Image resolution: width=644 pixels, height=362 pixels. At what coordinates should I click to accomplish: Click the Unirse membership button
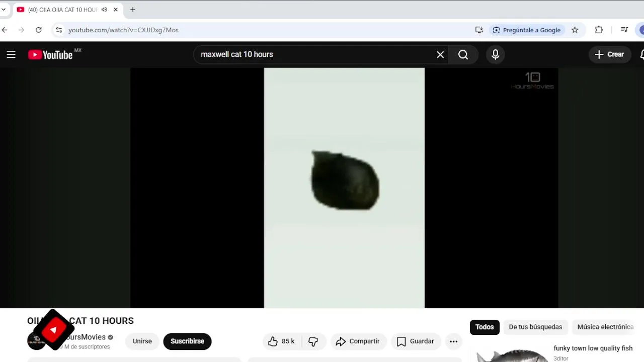[x=142, y=341]
